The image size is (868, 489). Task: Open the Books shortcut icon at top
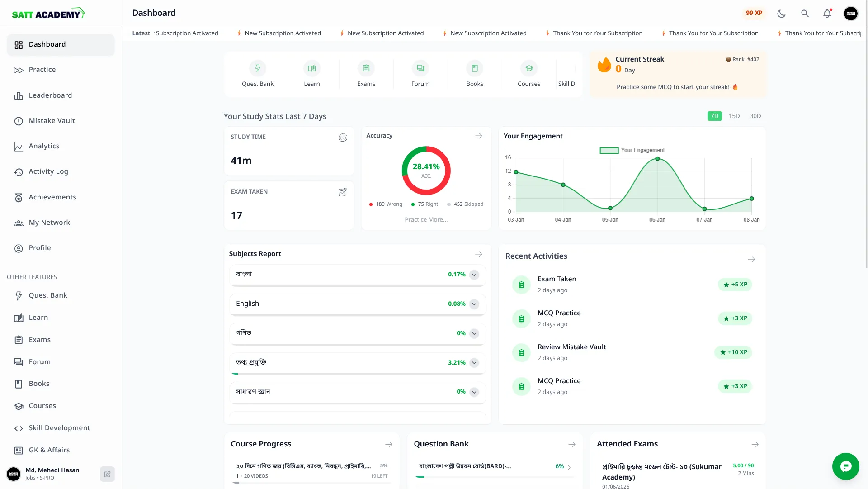pos(475,68)
